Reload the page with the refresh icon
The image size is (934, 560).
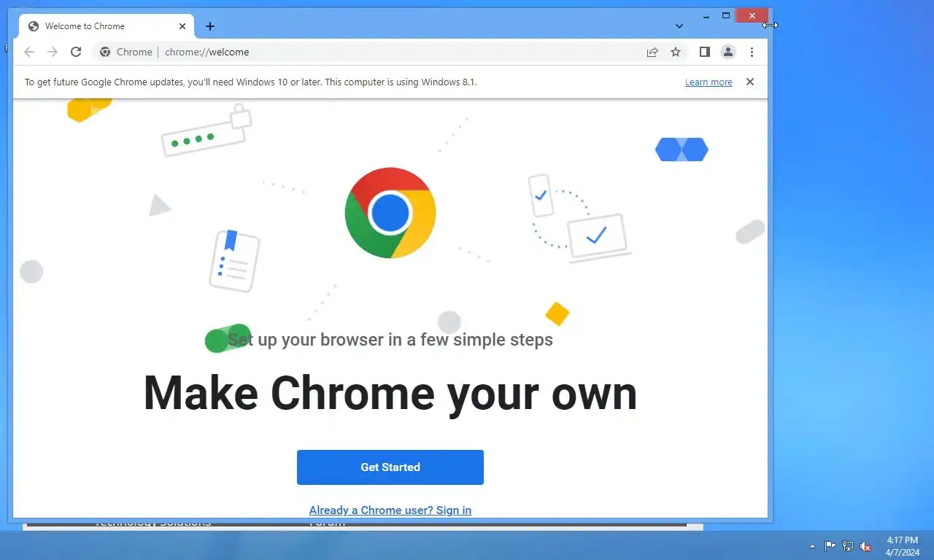tap(76, 52)
